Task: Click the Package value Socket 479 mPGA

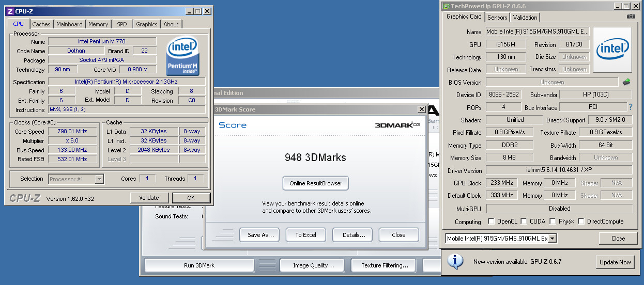Action: click(102, 60)
